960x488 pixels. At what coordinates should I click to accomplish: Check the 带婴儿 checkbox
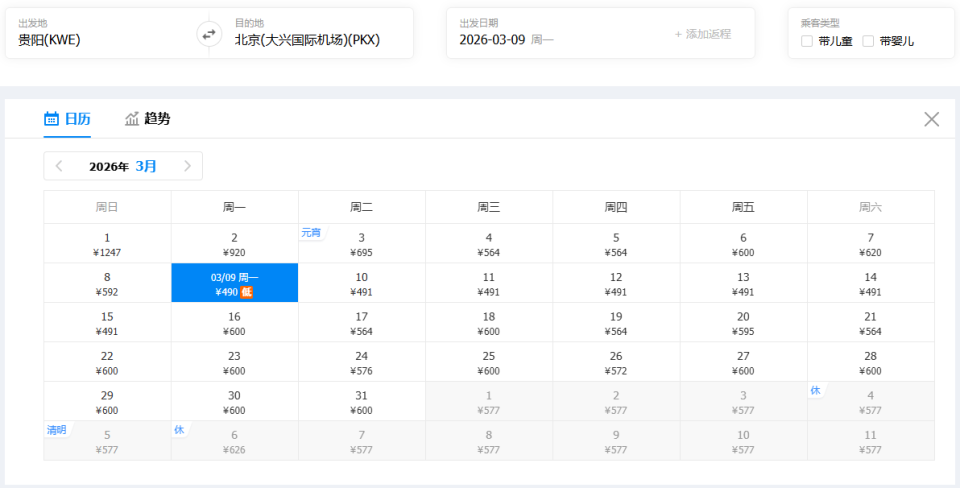pos(868,41)
